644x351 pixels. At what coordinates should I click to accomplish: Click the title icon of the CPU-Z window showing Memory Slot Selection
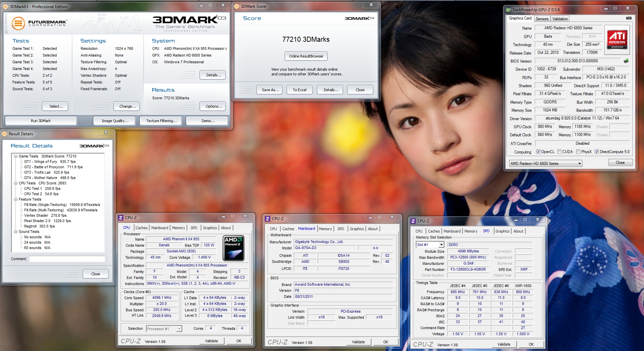[413, 221]
